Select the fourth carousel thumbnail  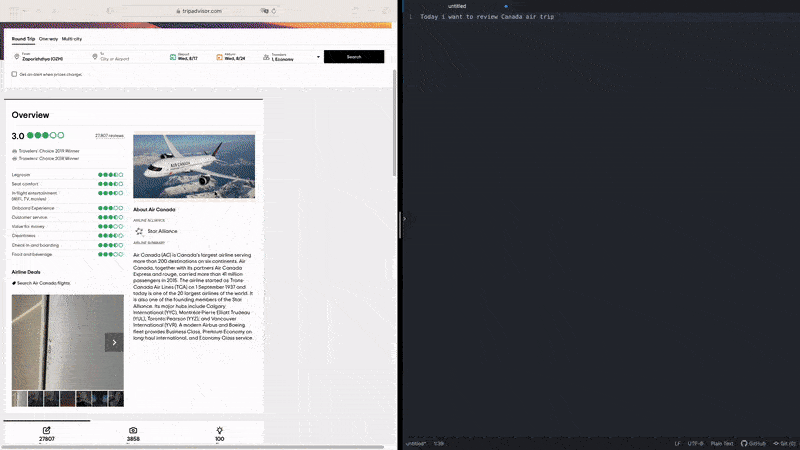click(67, 398)
